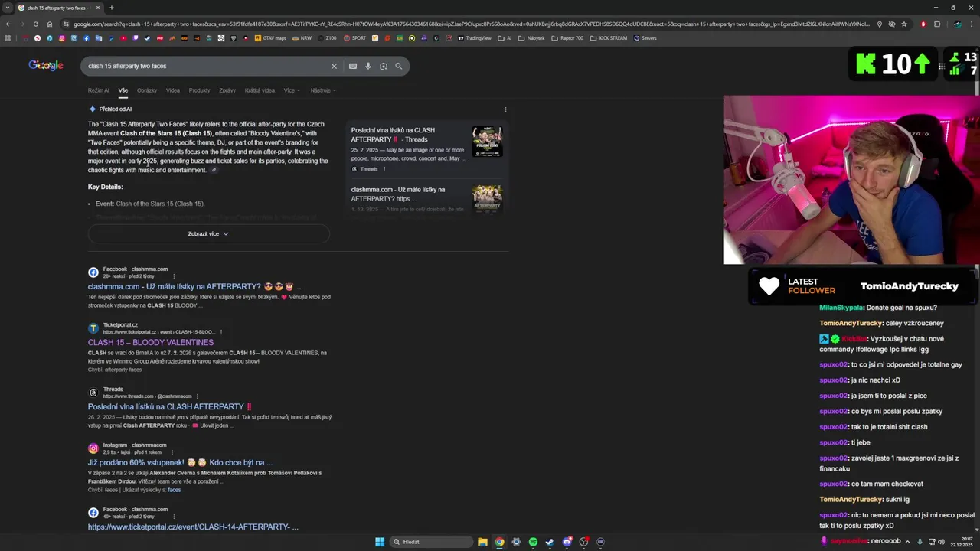Expand the Více search filter dropdown
Viewport: 980px width, 551px height.
[x=291, y=90]
